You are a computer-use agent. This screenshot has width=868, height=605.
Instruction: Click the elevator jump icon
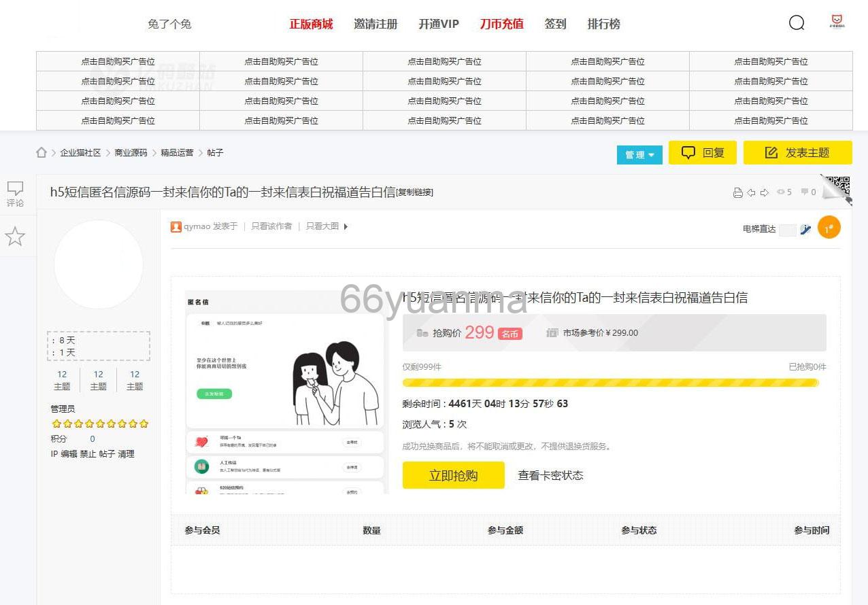click(806, 229)
